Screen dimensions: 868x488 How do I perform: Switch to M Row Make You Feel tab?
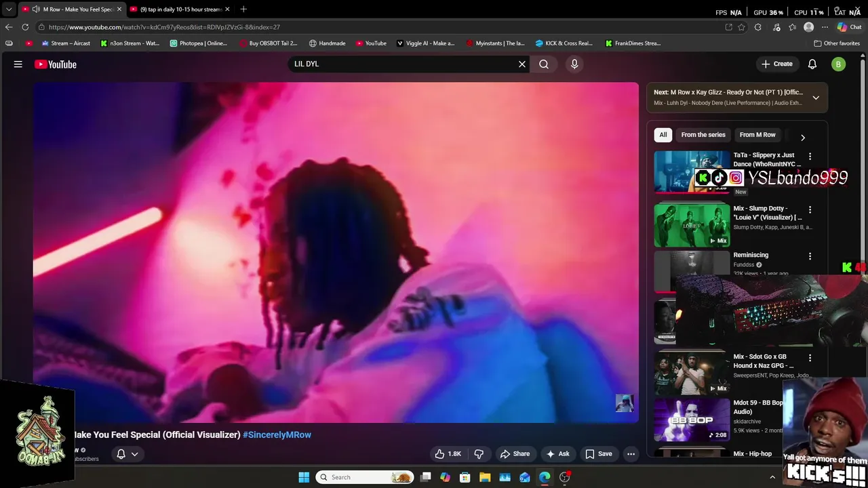[71, 9]
